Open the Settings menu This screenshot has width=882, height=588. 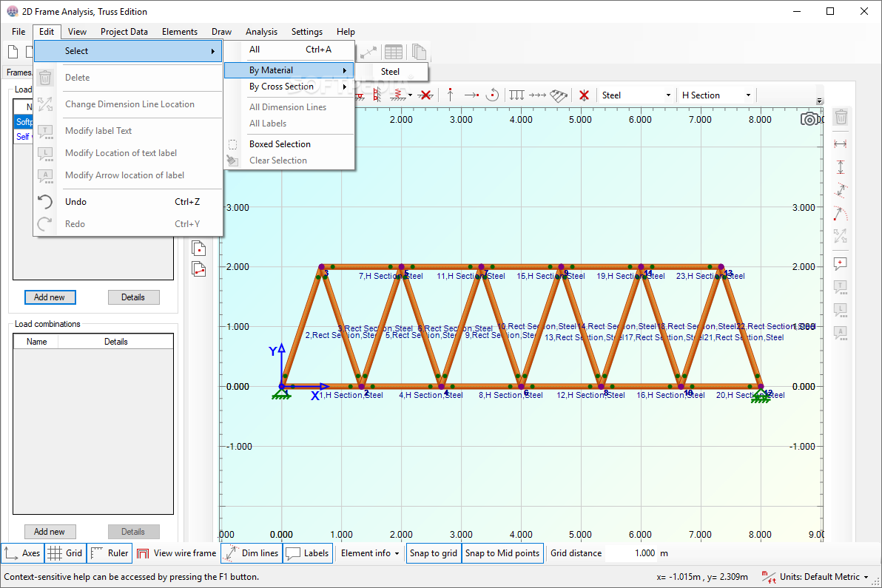click(306, 32)
